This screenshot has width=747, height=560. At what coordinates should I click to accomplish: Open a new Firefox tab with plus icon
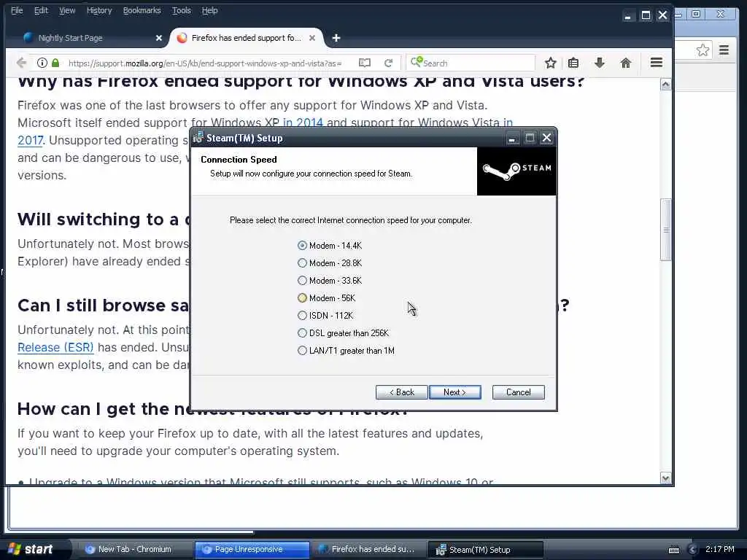point(336,38)
